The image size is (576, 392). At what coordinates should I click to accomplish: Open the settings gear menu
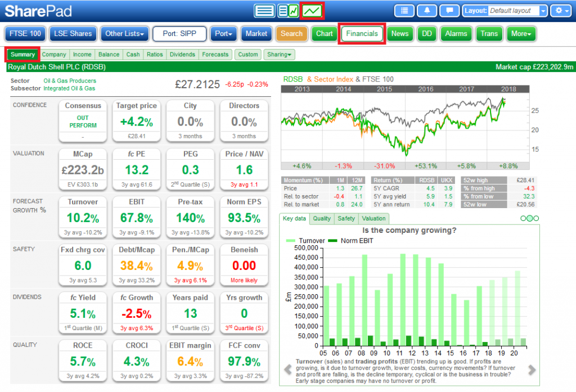560,11
